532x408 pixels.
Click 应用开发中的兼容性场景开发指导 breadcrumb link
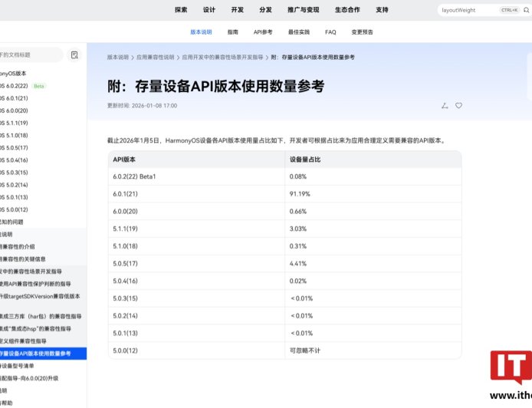(222, 58)
